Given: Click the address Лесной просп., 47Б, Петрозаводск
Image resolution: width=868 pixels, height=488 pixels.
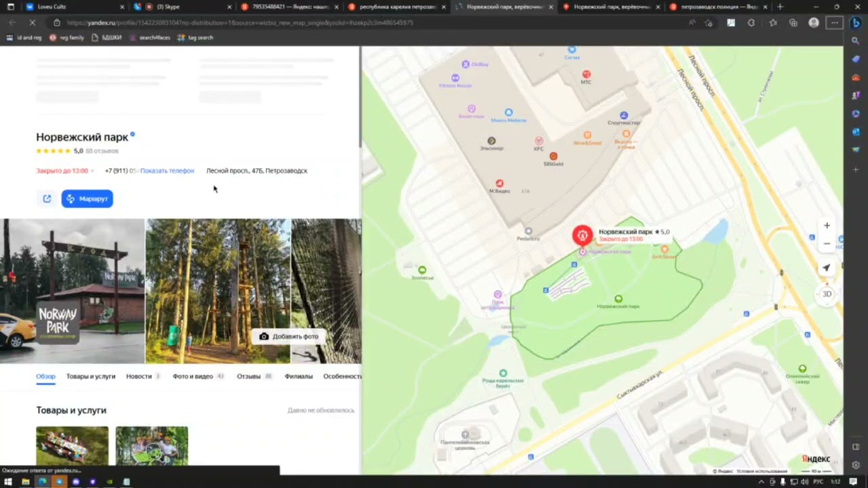Looking at the screenshot, I should (256, 171).
